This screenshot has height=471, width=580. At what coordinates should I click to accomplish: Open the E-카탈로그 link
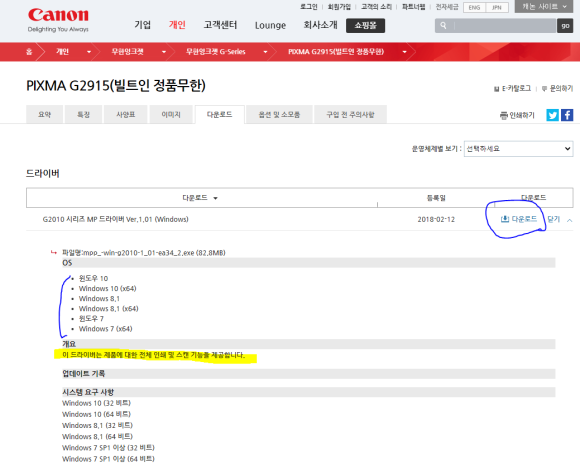[x=512, y=88]
